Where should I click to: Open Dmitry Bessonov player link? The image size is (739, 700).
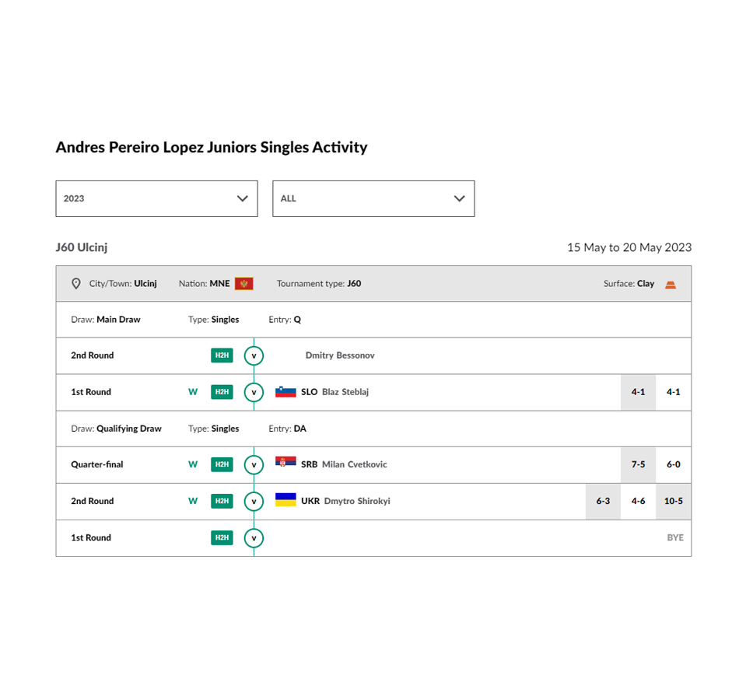point(340,355)
